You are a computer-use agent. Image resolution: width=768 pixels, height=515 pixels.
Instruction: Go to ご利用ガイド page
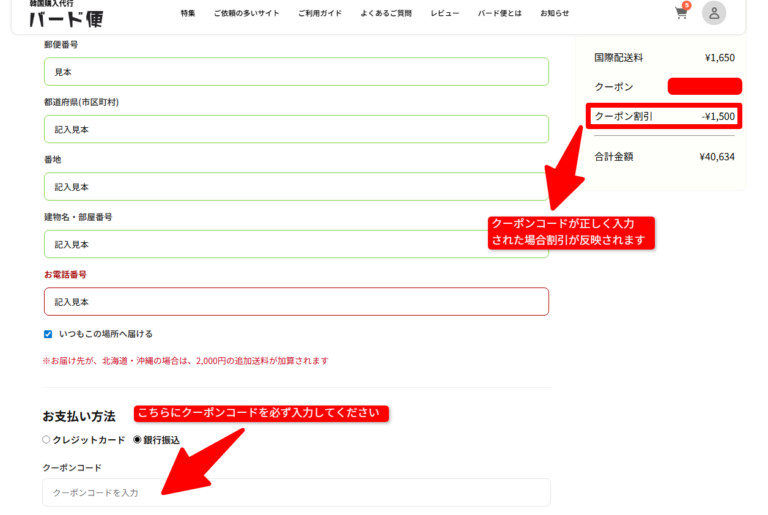coord(318,13)
